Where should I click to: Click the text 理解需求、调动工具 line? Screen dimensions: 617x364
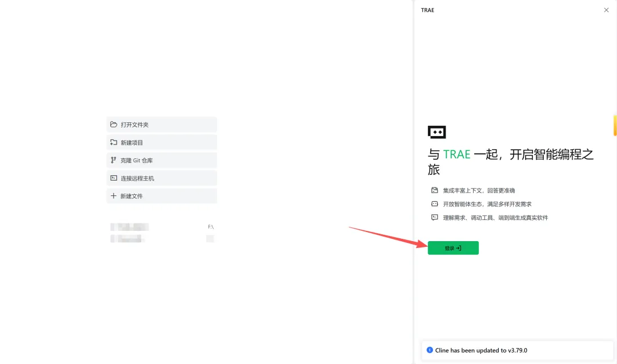coord(495,218)
